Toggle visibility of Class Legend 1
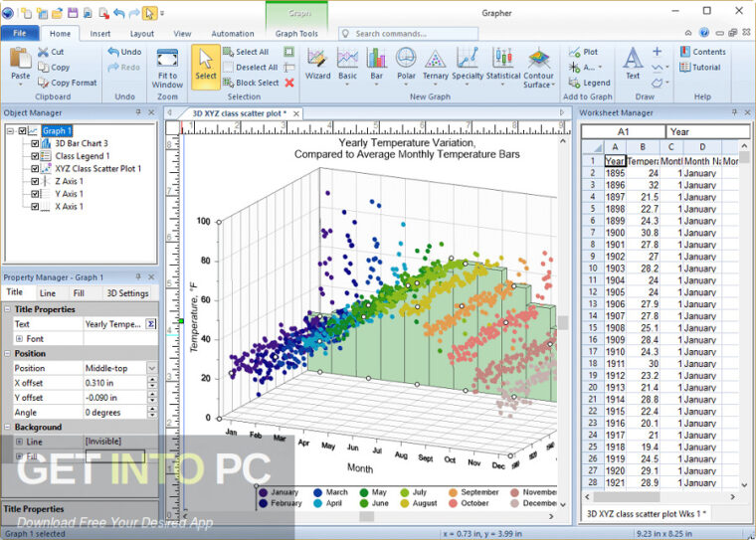The width and height of the screenshot is (756, 540). (x=35, y=156)
